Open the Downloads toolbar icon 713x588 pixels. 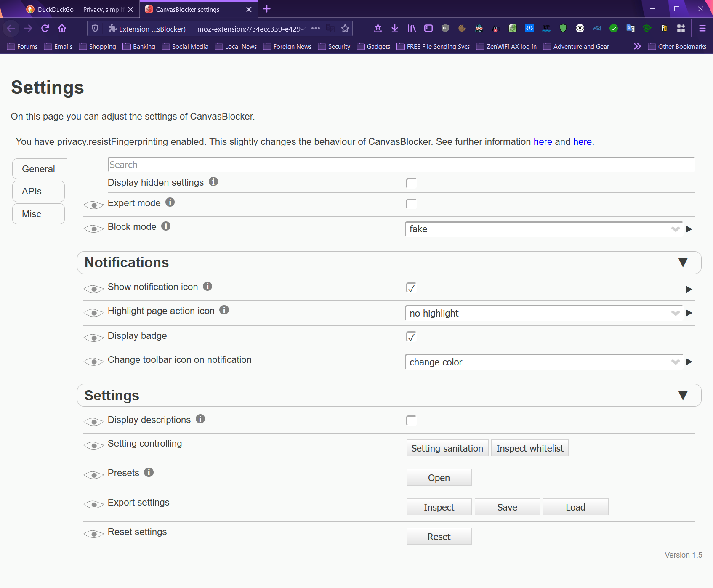click(394, 29)
